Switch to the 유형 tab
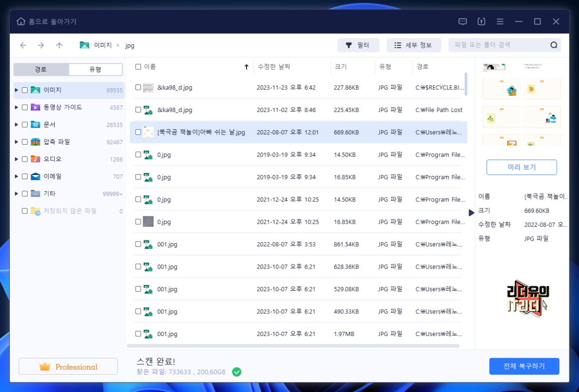Viewport: 579px width, 392px height. 95,70
